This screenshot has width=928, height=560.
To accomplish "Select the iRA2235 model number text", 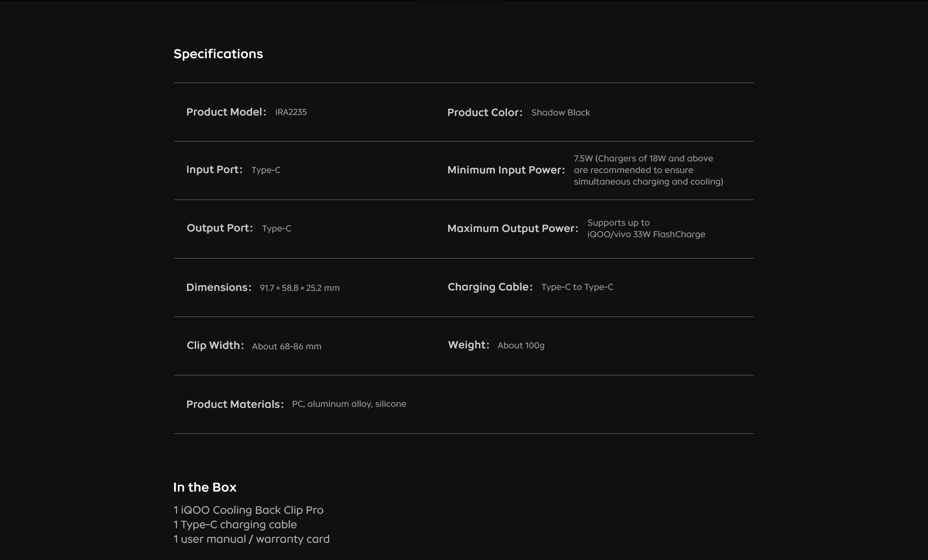I will tap(291, 112).
